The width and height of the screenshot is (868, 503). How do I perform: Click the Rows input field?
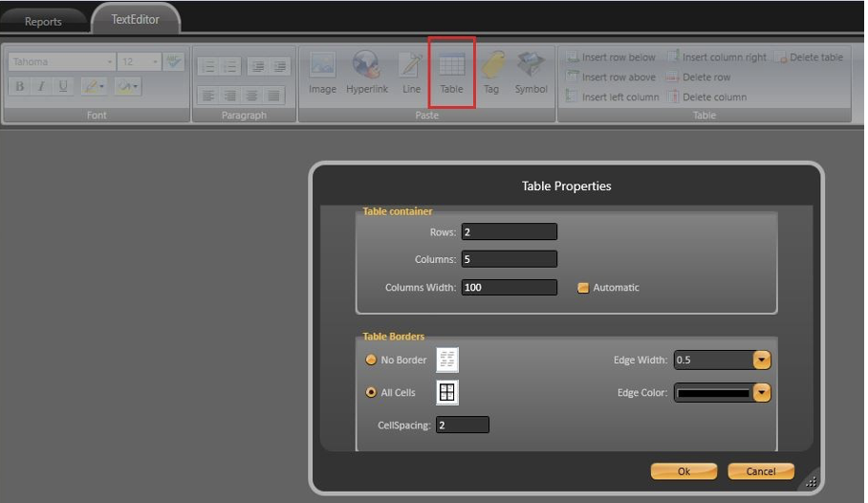point(509,232)
